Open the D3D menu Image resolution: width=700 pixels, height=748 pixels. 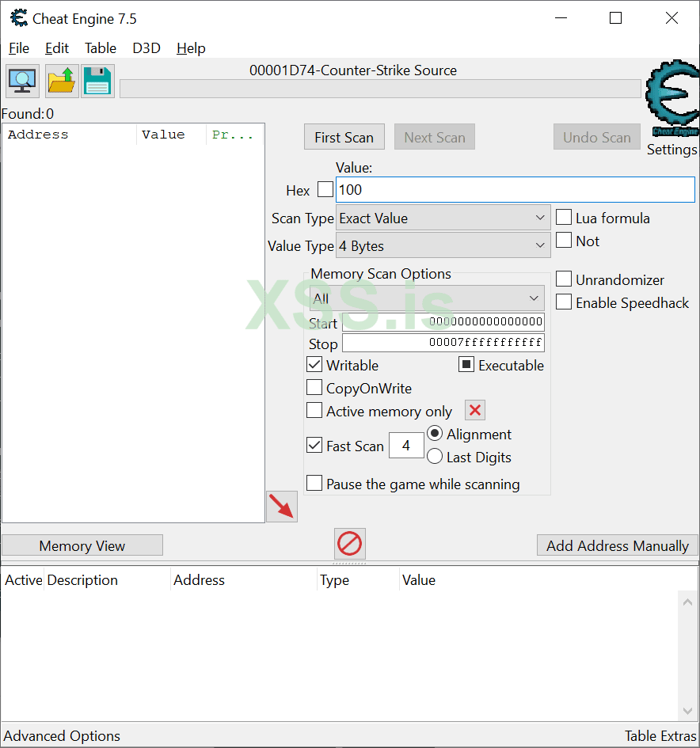coord(146,48)
